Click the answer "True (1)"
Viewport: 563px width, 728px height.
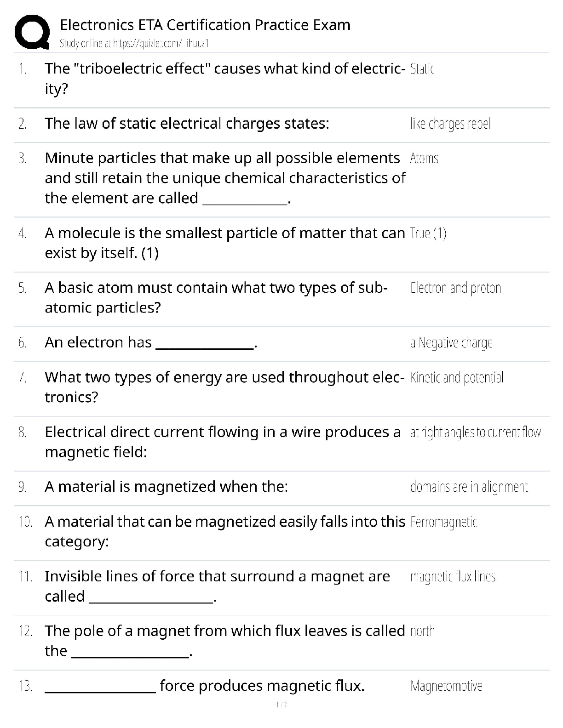[428, 233]
